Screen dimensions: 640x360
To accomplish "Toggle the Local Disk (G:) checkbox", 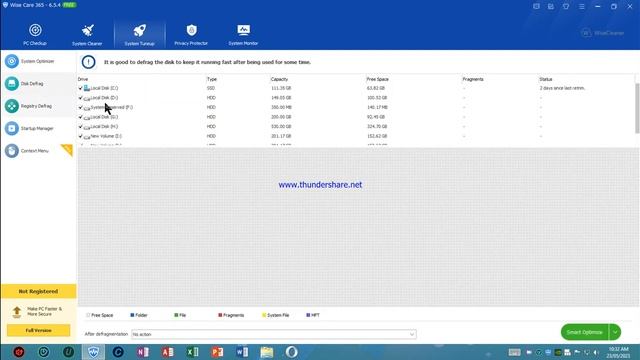I will pos(80,117).
